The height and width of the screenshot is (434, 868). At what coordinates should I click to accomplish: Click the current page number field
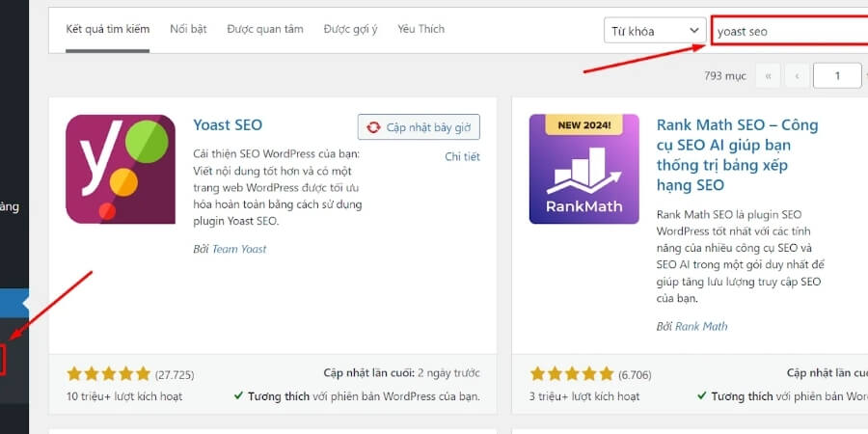click(x=837, y=76)
